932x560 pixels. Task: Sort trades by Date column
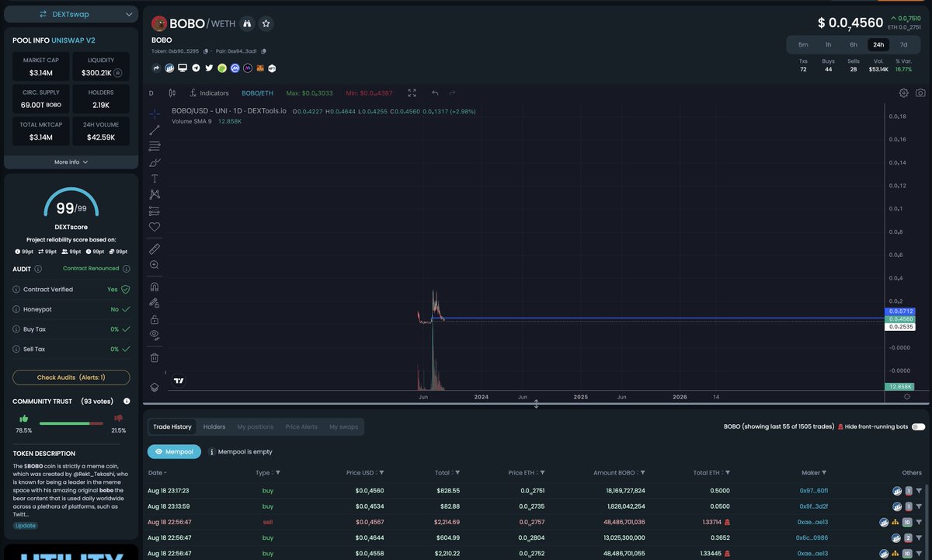[x=157, y=472]
